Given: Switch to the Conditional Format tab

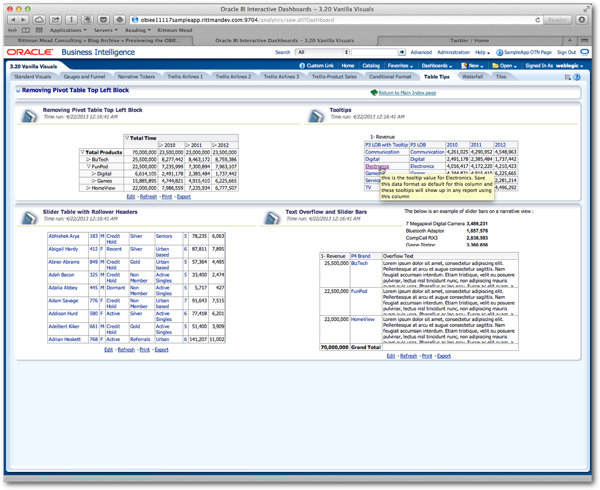Looking at the screenshot, I should click(x=390, y=77).
